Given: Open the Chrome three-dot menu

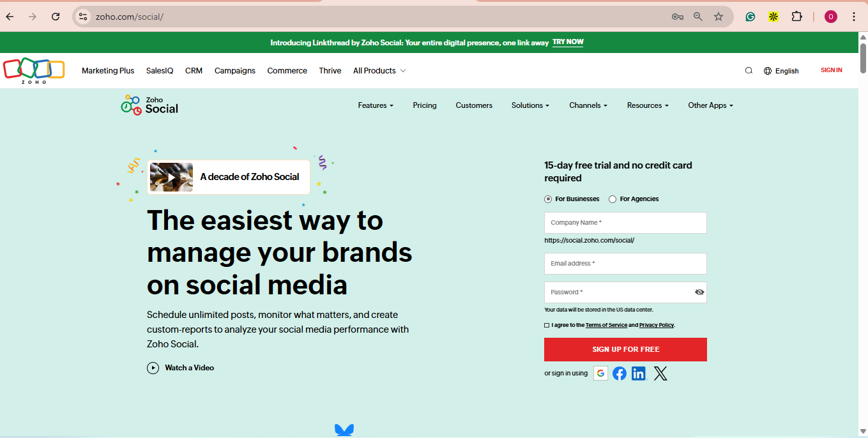Looking at the screenshot, I should coord(854,17).
